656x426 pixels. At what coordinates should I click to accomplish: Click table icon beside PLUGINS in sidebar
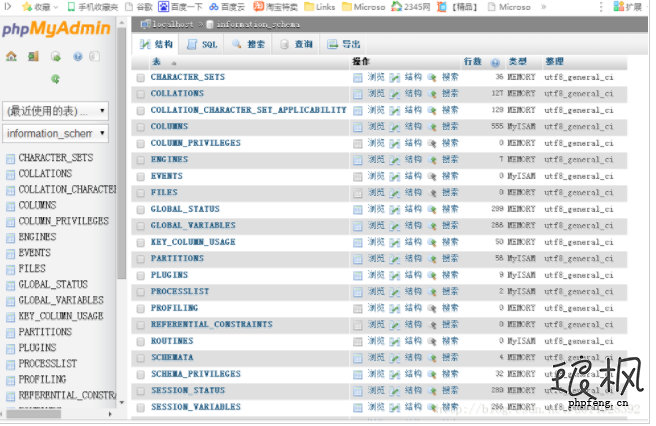coord(10,349)
